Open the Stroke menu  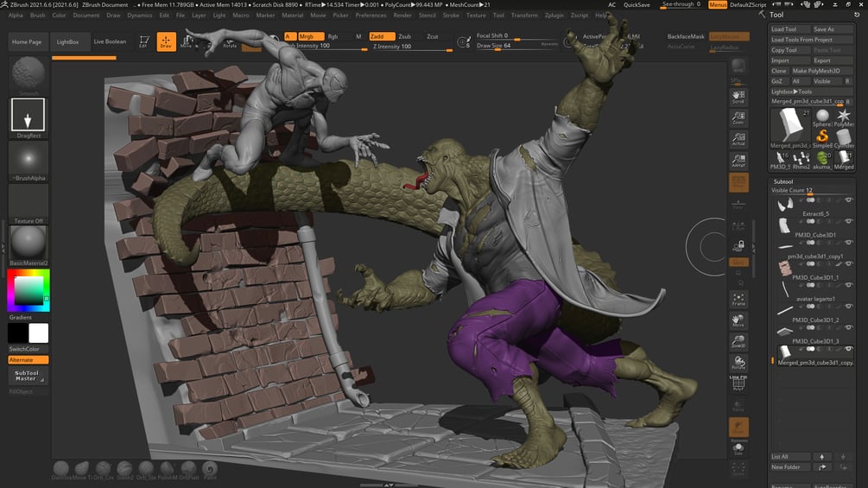point(451,16)
